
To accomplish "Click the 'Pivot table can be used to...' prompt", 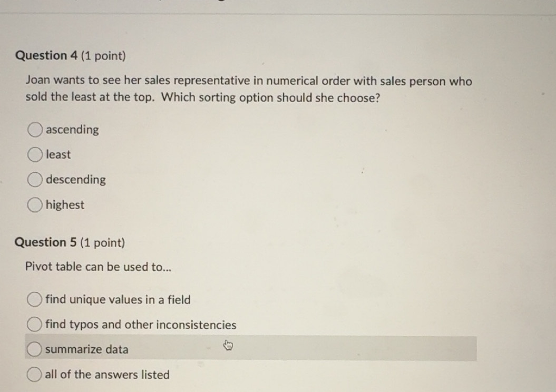I will (98, 267).
